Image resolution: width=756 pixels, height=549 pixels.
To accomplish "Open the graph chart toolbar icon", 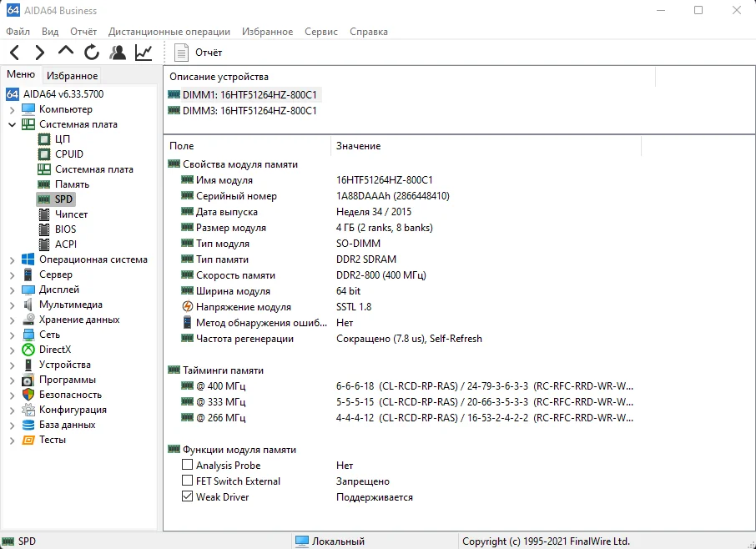I will (x=144, y=52).
